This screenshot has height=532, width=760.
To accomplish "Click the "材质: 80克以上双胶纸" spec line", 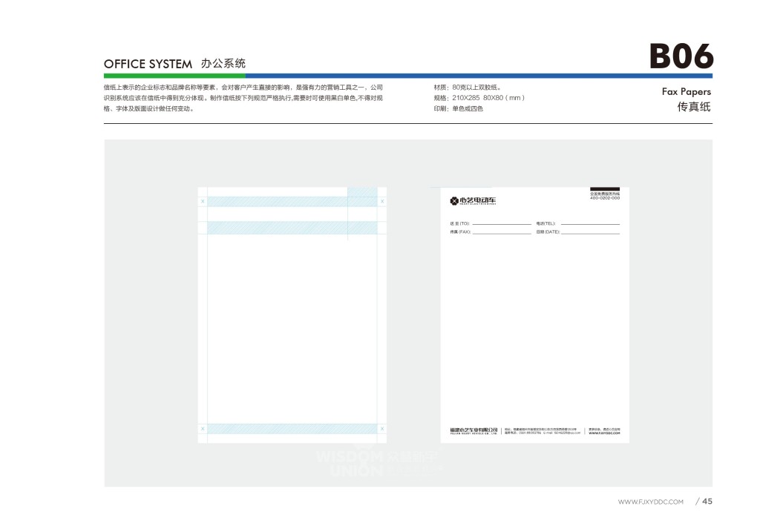I will click(468, 88).
